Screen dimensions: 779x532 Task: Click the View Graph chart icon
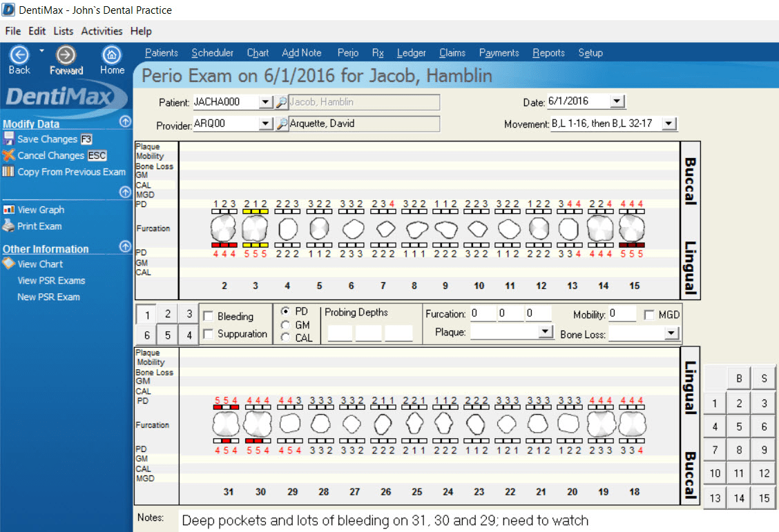[8, 210]
